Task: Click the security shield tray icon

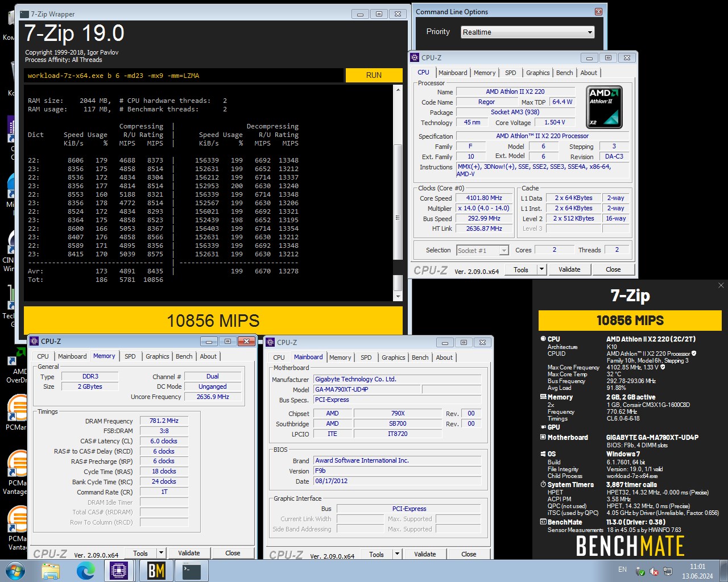Action: [640, 571]
